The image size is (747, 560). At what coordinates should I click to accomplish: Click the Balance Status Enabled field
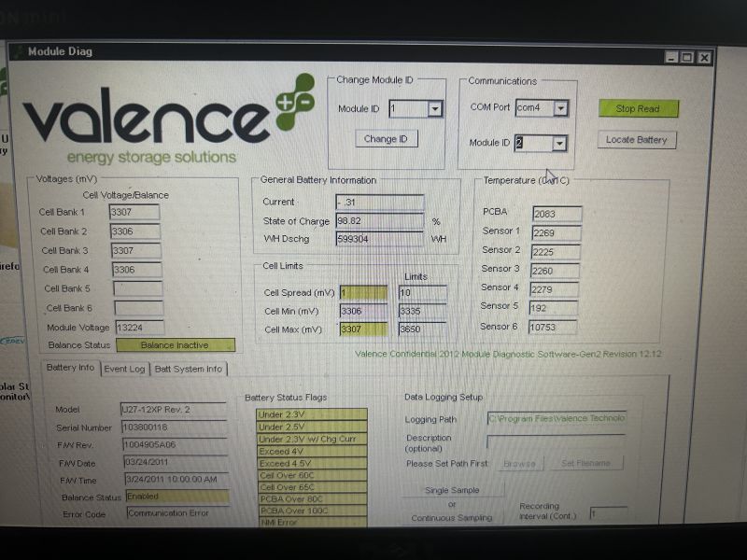[x=177, y=497]
